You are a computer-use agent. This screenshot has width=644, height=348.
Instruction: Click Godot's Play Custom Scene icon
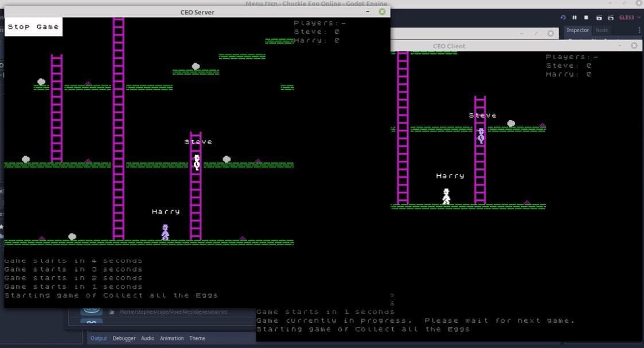click(611, 18)
